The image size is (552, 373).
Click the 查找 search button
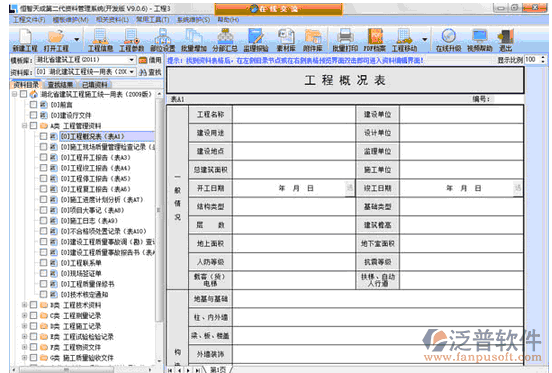coord(150,72)
